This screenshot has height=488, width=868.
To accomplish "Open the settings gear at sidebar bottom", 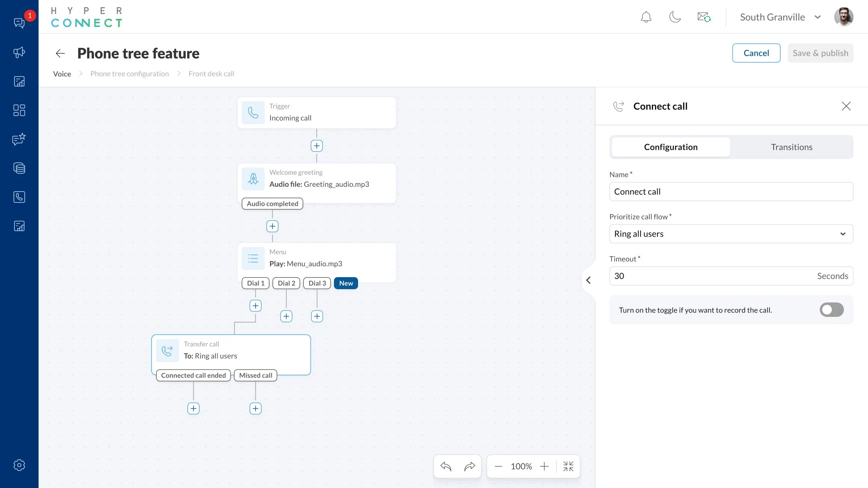I will point(19,465).
